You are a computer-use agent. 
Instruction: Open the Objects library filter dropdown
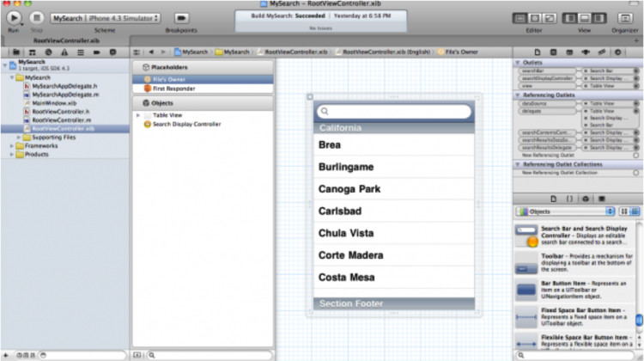pos(565,211)
